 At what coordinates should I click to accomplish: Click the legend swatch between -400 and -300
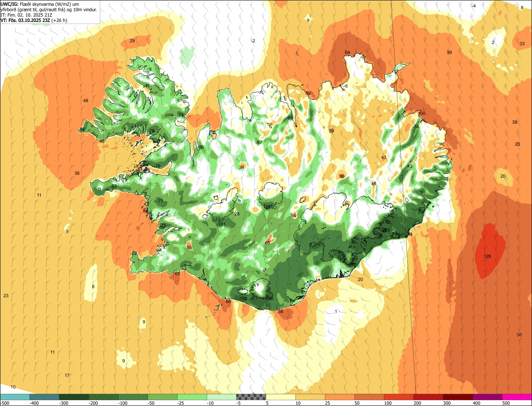(x=44, y=397)
